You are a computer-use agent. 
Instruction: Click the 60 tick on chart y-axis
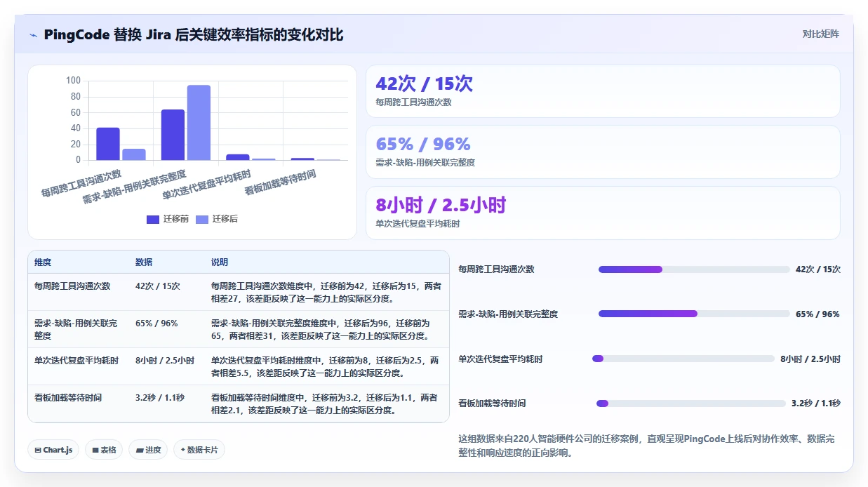pos(76,112)
